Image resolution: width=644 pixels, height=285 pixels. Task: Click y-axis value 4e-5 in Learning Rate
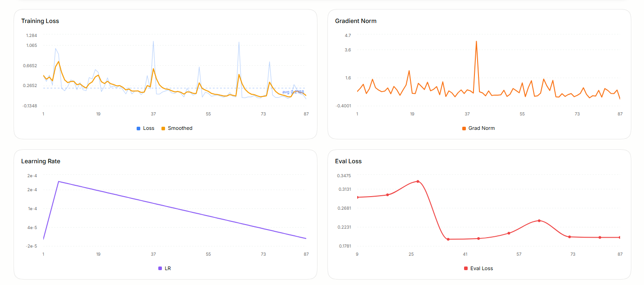(32, 228)
